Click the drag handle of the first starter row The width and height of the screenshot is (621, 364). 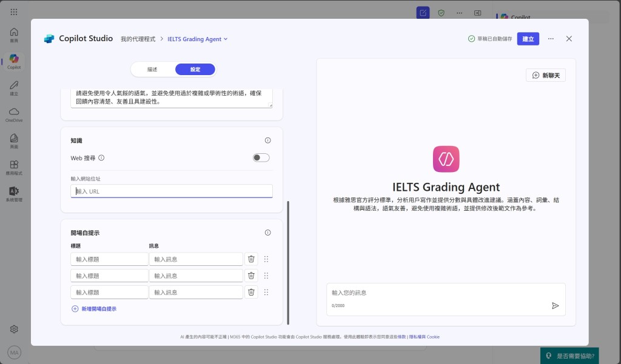pos(266,259)
